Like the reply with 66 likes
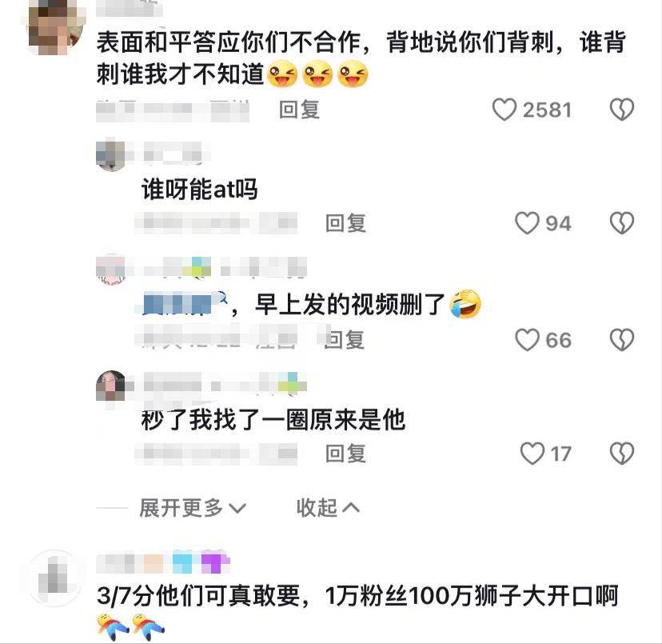Image resolution: width=662 pixels, height=644 pixels. 528,340
